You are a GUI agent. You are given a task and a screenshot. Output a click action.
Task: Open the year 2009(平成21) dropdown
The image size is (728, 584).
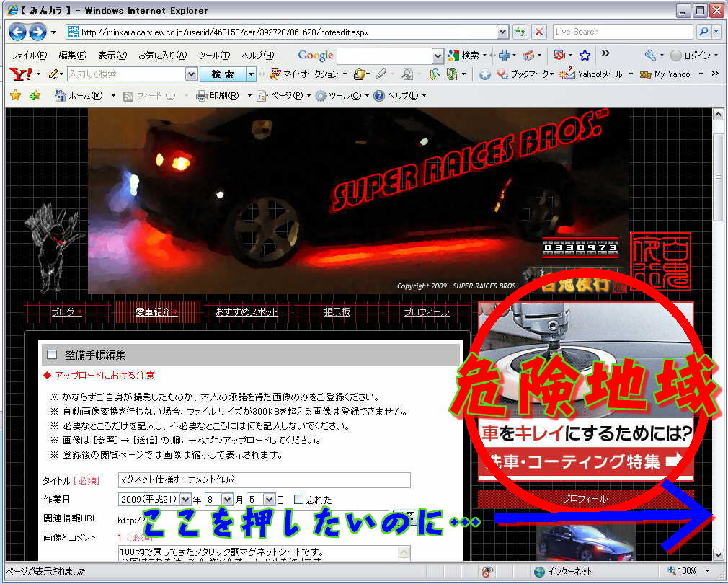(186, 499)
